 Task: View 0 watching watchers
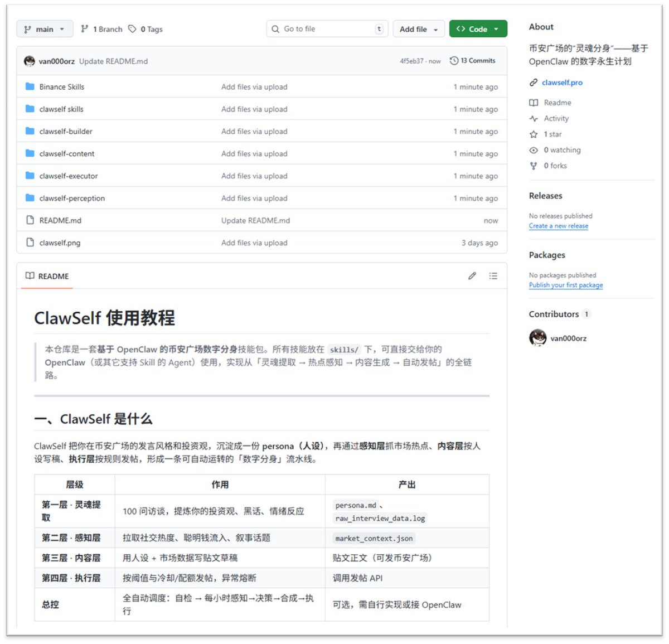pos(562,149)
